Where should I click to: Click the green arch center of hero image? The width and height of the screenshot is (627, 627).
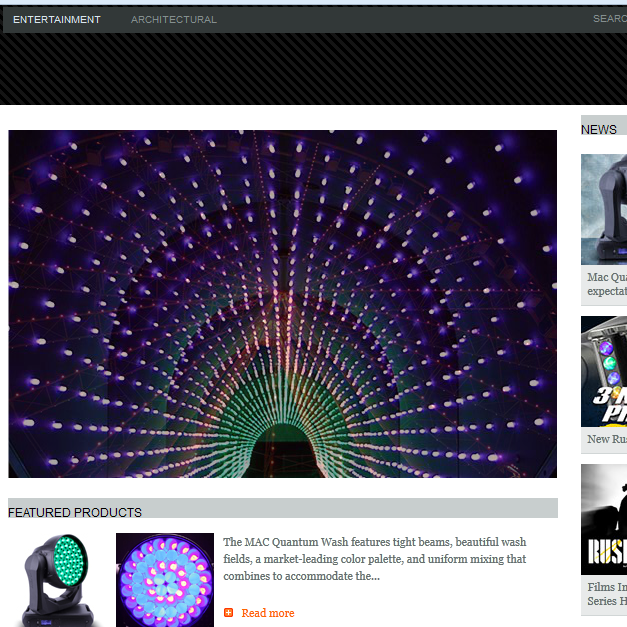(x=284, y=440)
